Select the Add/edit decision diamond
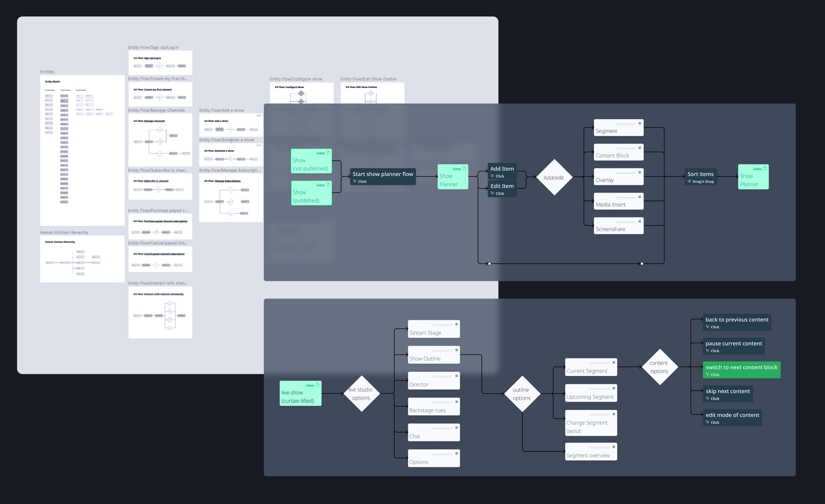Image resolution: width=825 pixels, height=504 pixels. [554, 177]
